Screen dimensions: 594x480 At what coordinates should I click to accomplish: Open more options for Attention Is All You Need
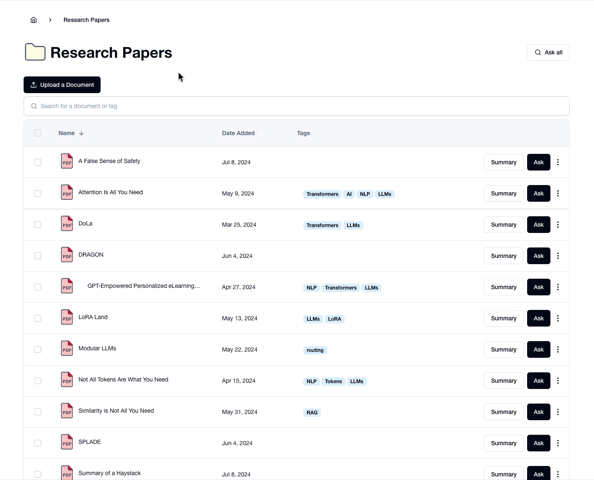click(558, 194)
